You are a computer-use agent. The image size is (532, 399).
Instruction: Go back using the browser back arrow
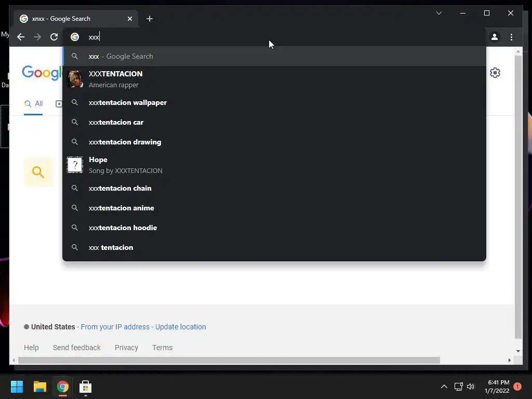(x=21, y=37)
